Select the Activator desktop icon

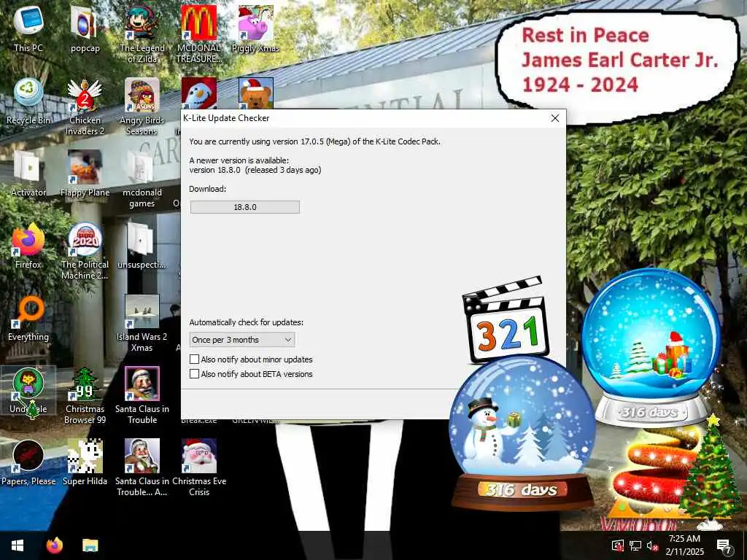pos(28,174)
